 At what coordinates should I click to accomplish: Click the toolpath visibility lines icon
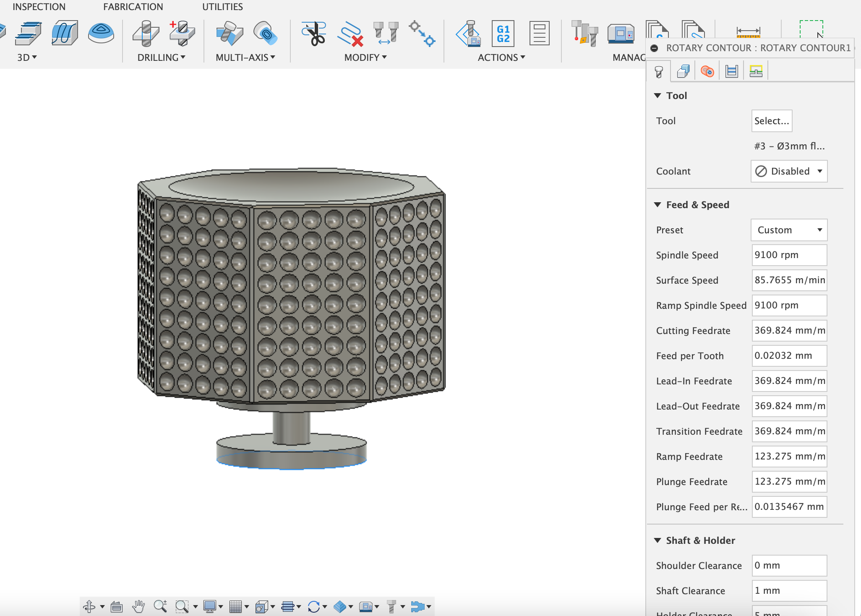tap(288, 606)
